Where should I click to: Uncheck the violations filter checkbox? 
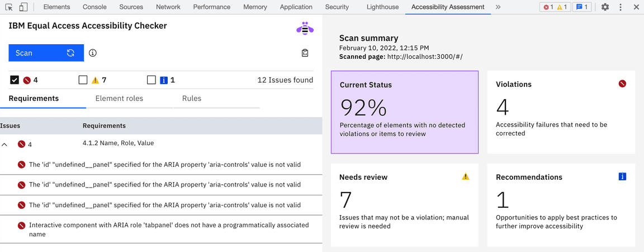(x=15, y=80)
